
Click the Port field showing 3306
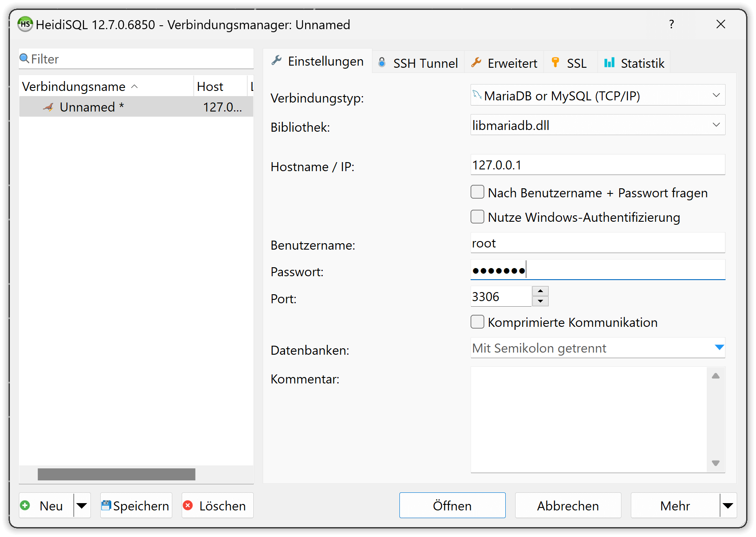pyautogui.click(x=501, y=296)
